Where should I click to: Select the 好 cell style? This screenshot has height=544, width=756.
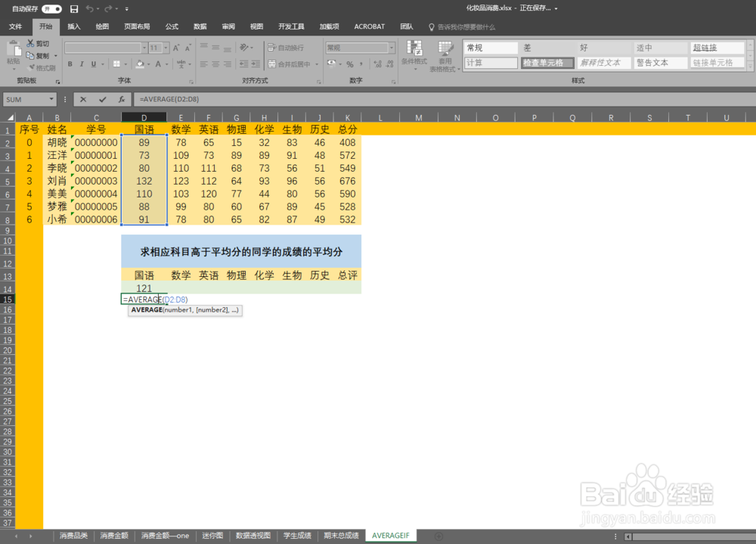(605, 48)
